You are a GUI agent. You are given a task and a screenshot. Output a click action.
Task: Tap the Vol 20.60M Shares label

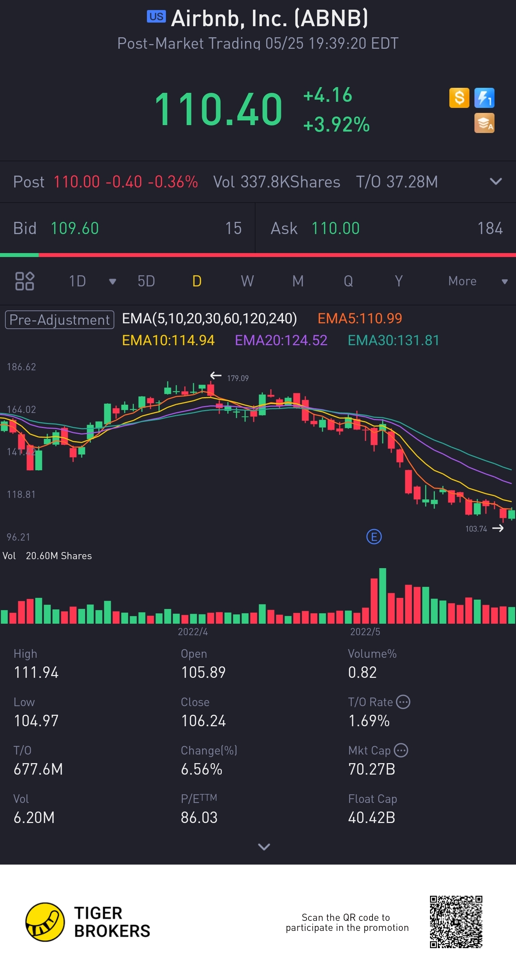[47, 556]
